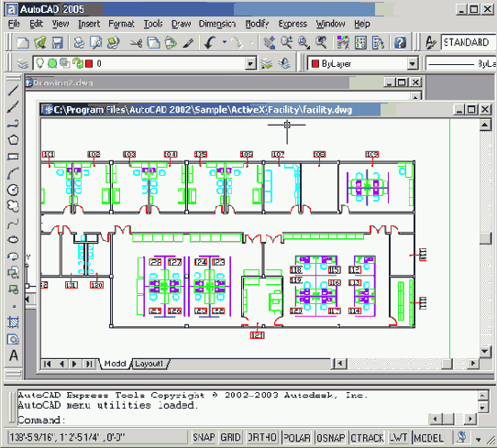Toggle LWT lineweight display

[398, 438]
